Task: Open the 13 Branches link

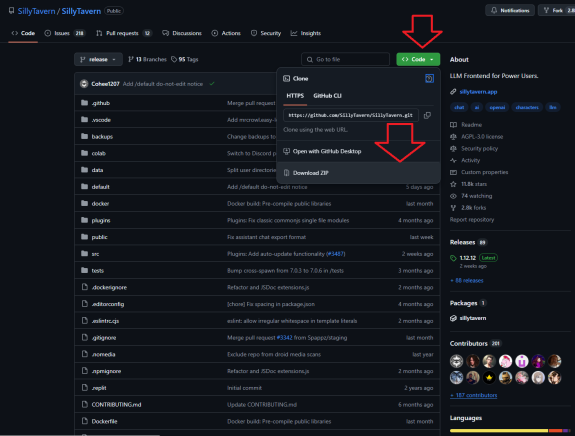Action: point(147,59)
